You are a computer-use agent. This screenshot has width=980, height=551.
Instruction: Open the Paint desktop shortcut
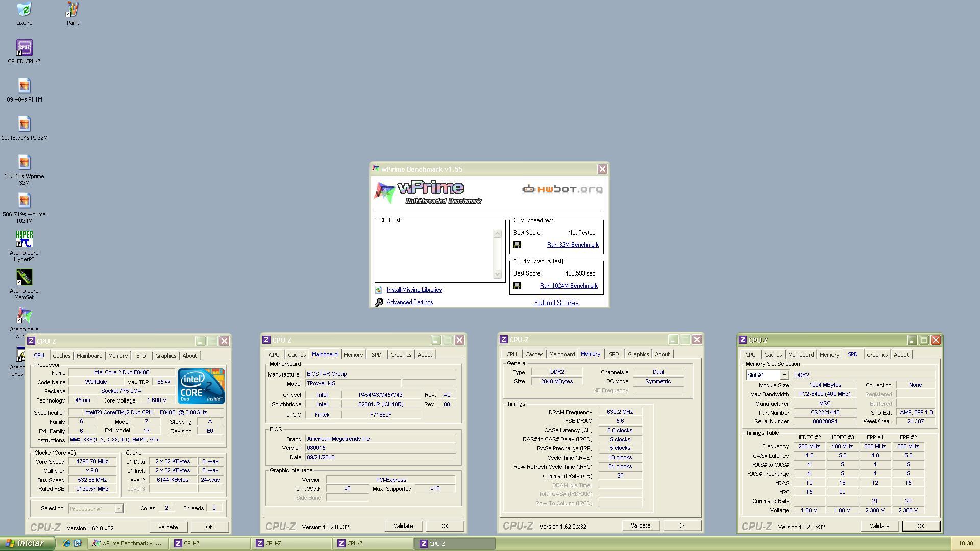(x=73, y=9)
